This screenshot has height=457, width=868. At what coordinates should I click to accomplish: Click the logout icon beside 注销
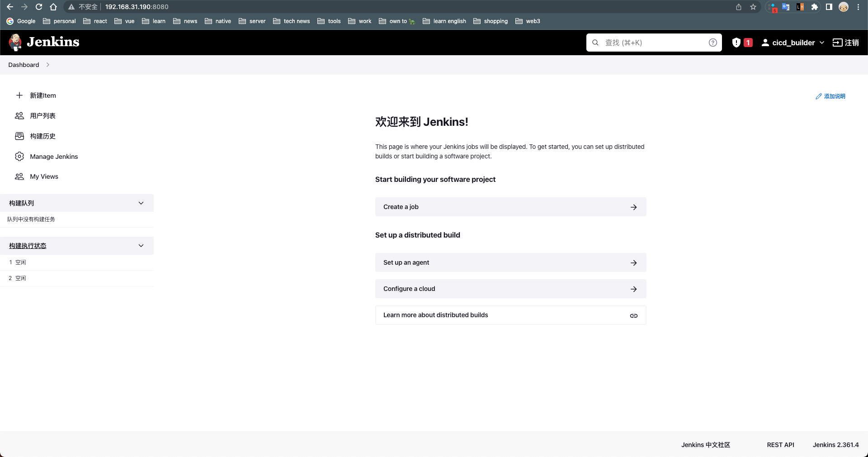point(837,43)
